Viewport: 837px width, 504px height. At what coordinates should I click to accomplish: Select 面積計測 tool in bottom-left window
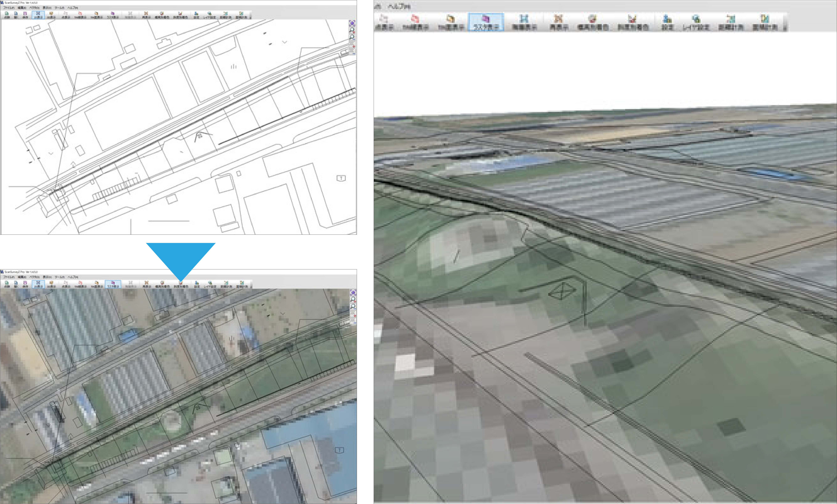pyautogui.click(x=242, y=284)
